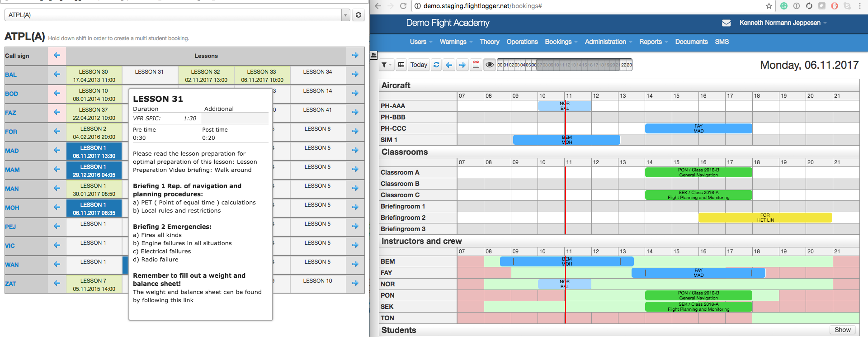Select LESSON 34 cell in BAL row
This screenshot has width=868, height=337.
(x=318, y=75)
